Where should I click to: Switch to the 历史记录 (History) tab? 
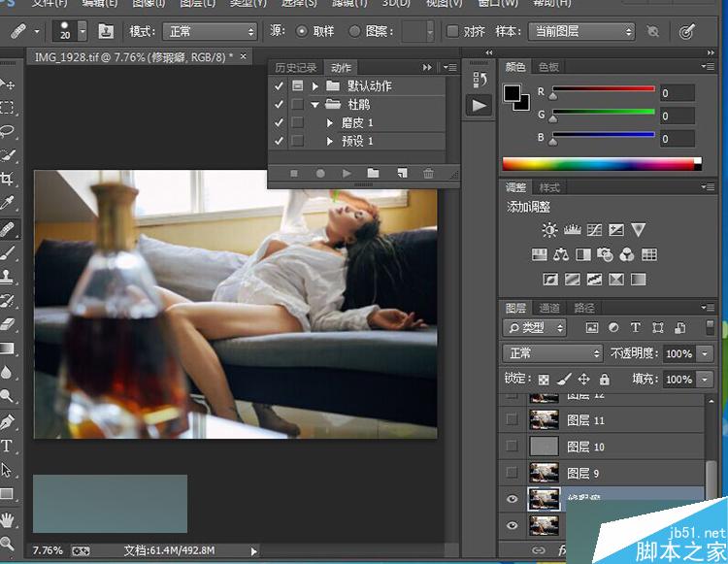(x=295, y=68)
